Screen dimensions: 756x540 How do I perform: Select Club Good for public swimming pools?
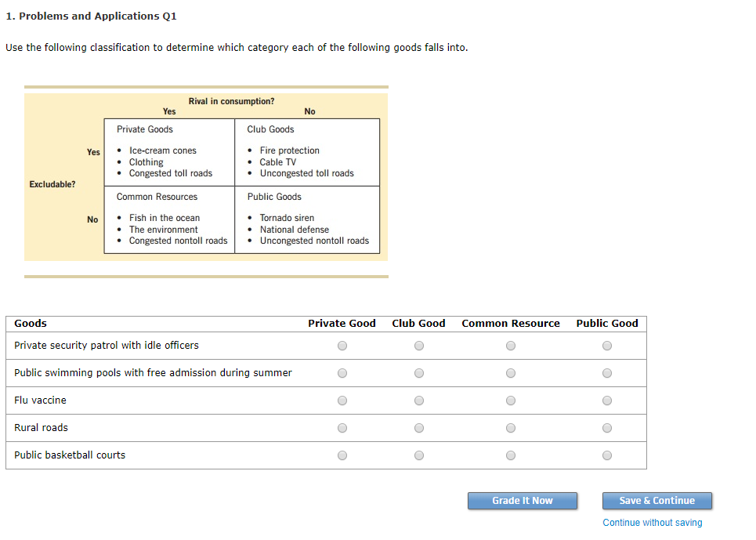418,372
